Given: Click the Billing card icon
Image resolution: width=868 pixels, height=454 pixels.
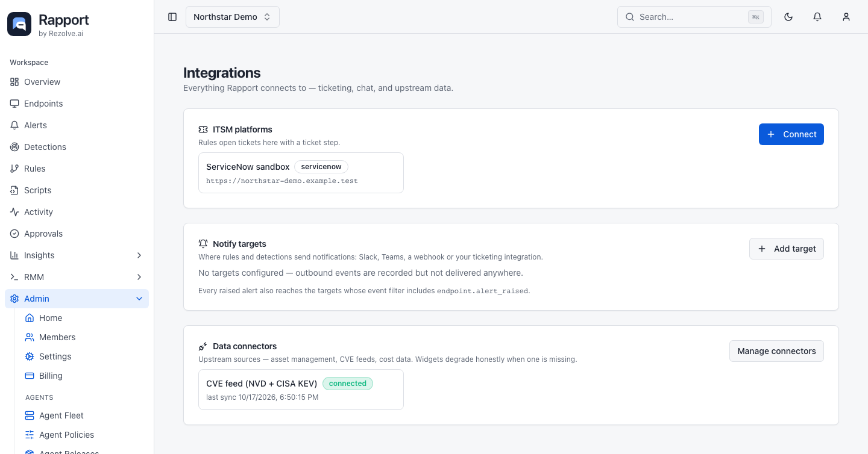Looking at the screenshot, I should (x=30, y=376).
